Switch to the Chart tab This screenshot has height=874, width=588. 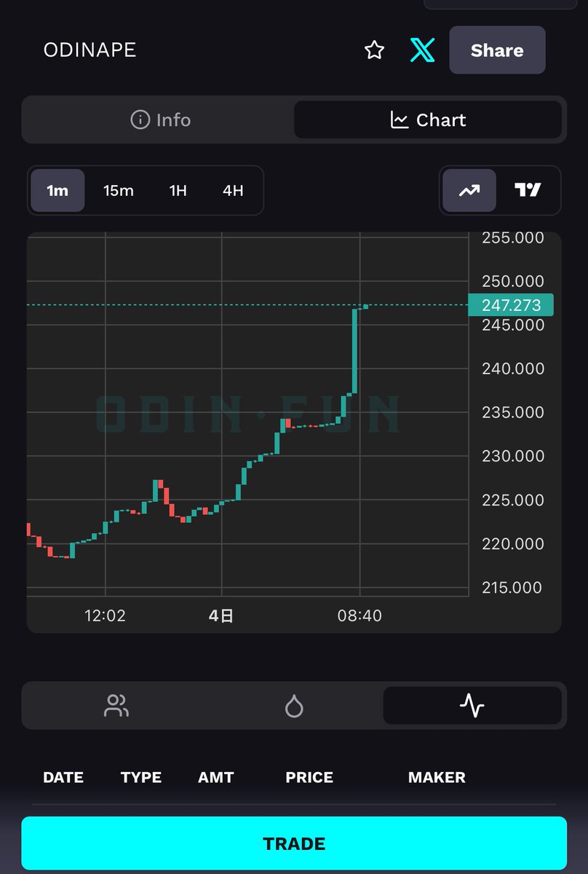pyautogui.click(x=428, y=119)
